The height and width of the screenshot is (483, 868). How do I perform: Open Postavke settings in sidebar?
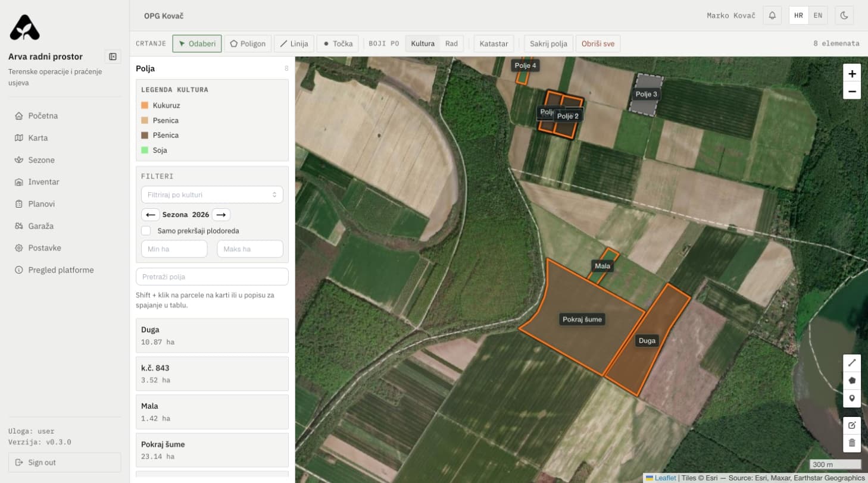point(64,248)
